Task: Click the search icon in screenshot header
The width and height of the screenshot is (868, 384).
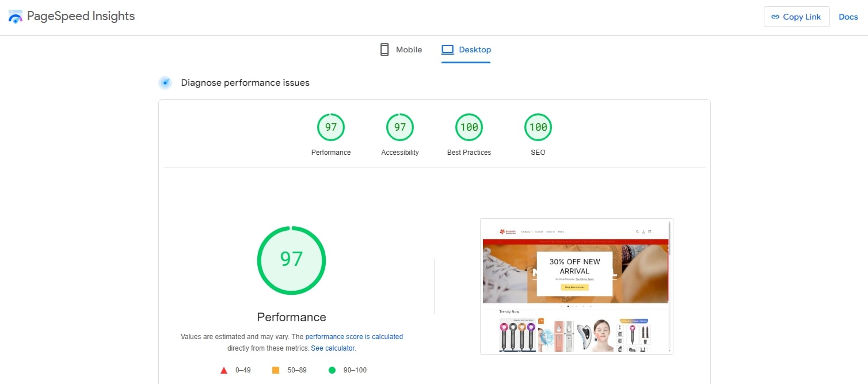Action: (637, 232)
